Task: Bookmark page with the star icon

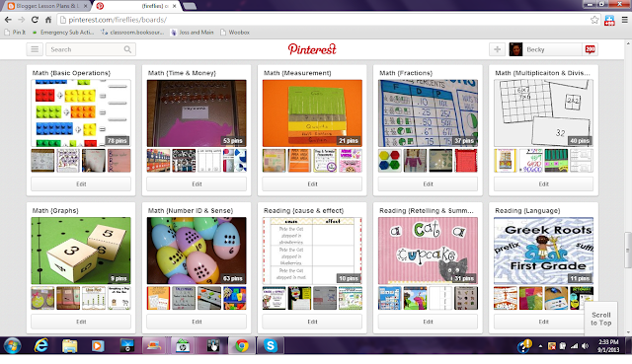Action: [x=594, y=20]
